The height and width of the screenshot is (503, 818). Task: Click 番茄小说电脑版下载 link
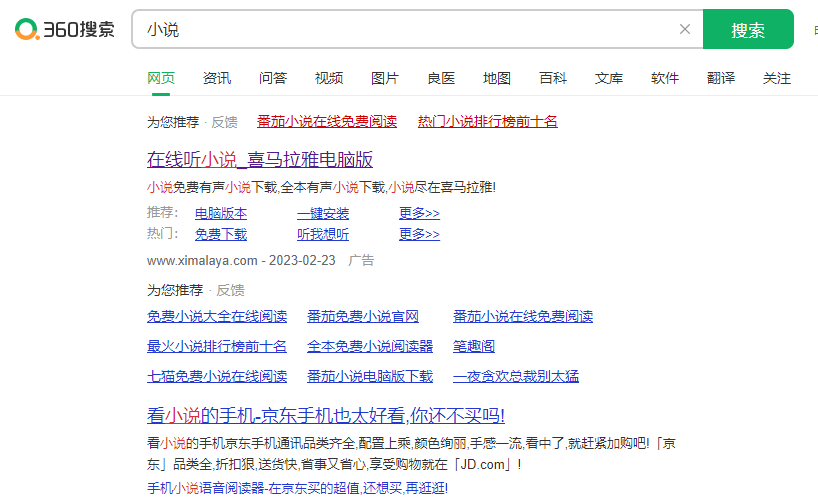point(370,376)
